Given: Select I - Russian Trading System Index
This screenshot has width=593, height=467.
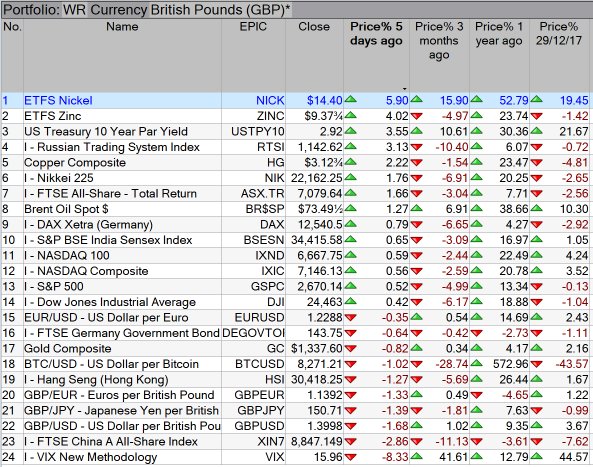Looking at the screenshot, I should [x=112, y=147].
